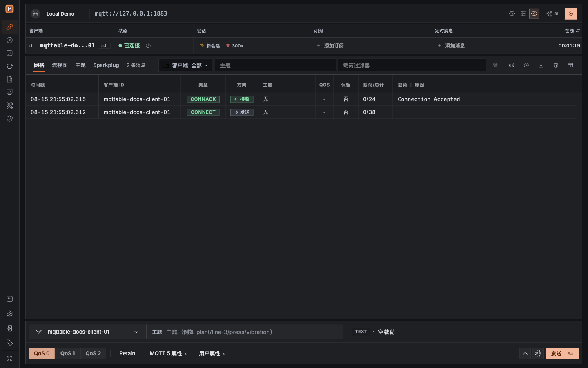Click the sign-in arrow sidebar icon
Viewport: 588px width, 368px height.
(x=9, y=328)
